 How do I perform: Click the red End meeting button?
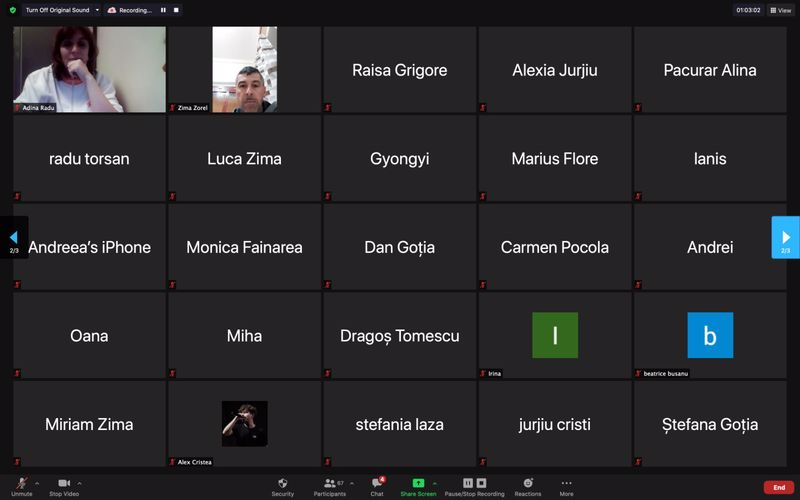(x=778, y=487)
